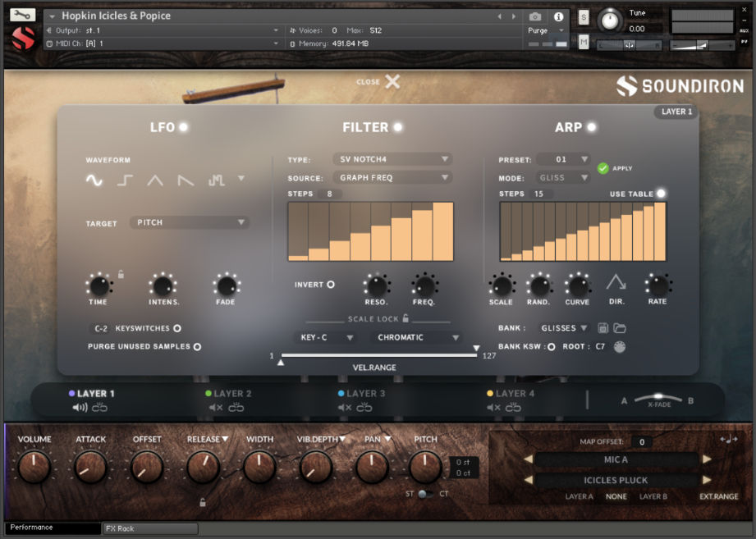Viewport: 756px width, 539px height.
Task: Click the keyboard icon next to ROOT C7
Action: 620,347
